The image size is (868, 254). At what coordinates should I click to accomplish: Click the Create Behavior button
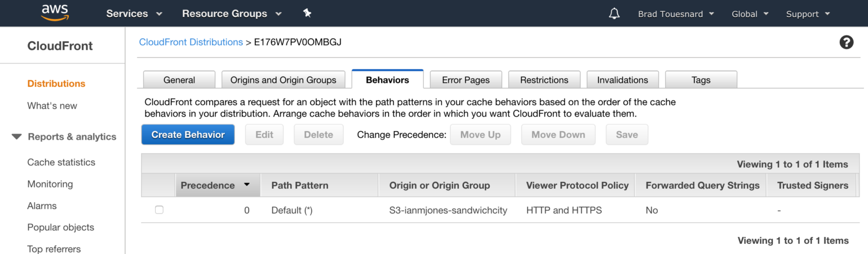(188, 135)
